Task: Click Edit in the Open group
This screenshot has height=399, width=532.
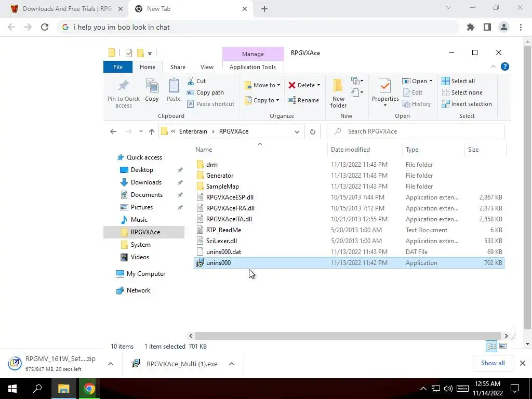Action: pos(413,92)
